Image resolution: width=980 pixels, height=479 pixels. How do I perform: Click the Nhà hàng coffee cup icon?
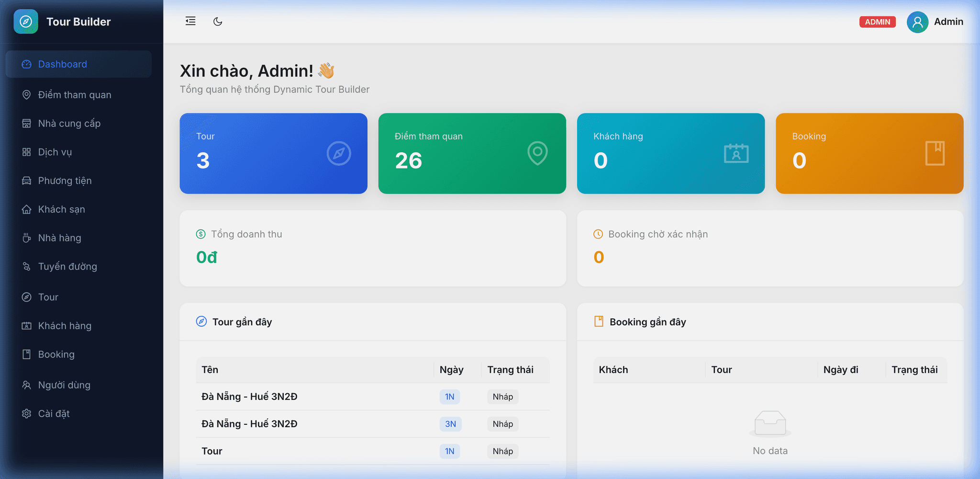pyautogui.click(x=27, y=238)
